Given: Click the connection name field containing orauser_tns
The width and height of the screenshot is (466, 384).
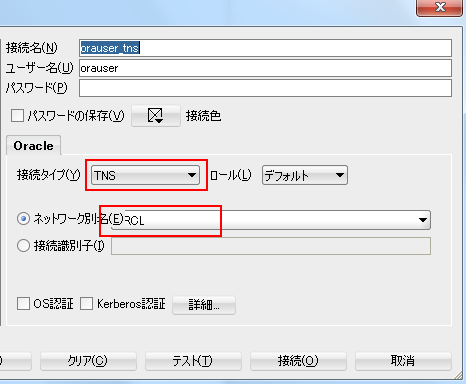Looking at the screenshot, I should (265, 48).
